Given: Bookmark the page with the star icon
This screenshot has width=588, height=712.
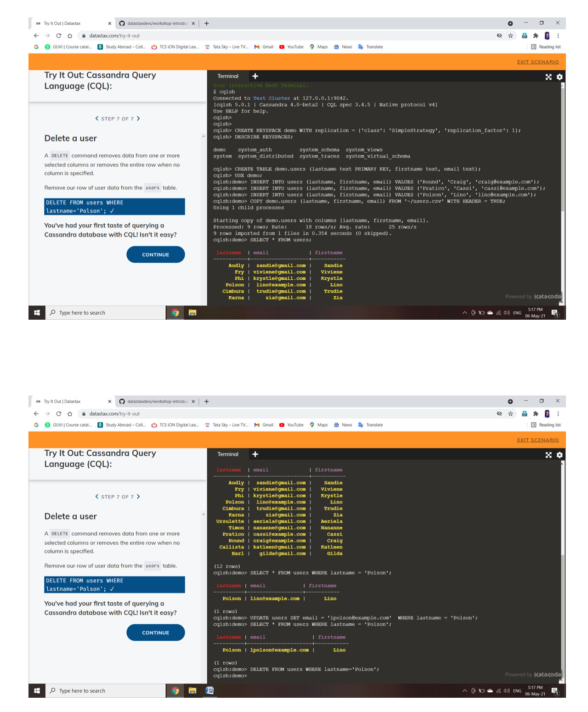Looking at the screenshot, I should click(x=510, y=35).
